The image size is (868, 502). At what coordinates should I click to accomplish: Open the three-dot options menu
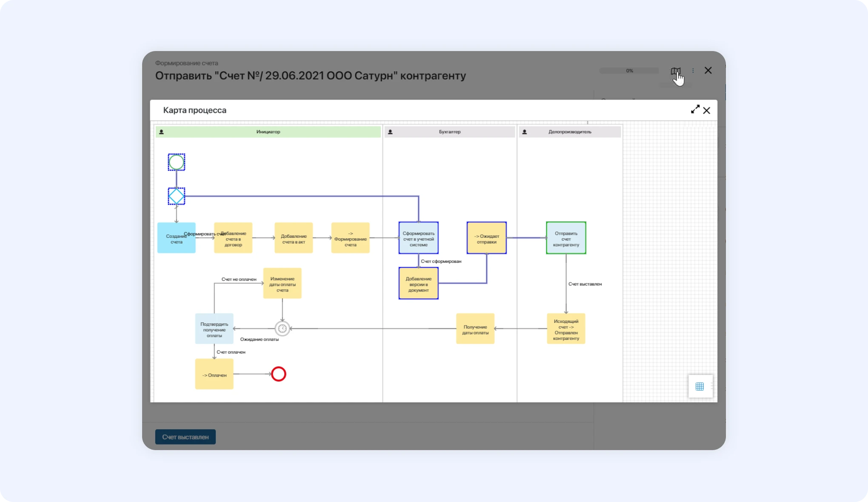pos(693,71)
